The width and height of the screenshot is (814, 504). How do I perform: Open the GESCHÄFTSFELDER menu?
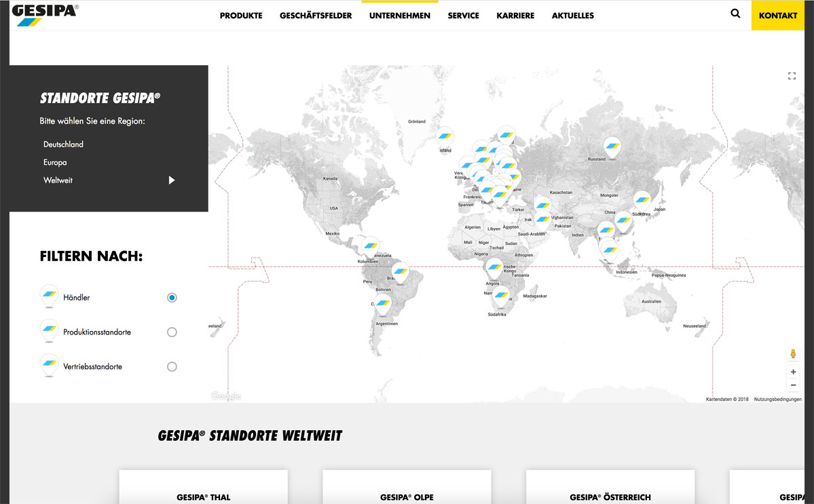pyautogui.click(x=316, y=16)
